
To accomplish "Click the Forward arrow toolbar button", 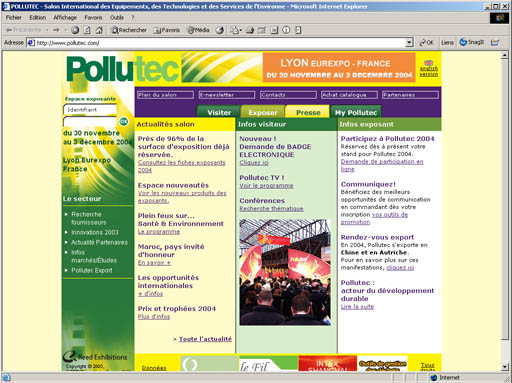I will coord(56,30).
